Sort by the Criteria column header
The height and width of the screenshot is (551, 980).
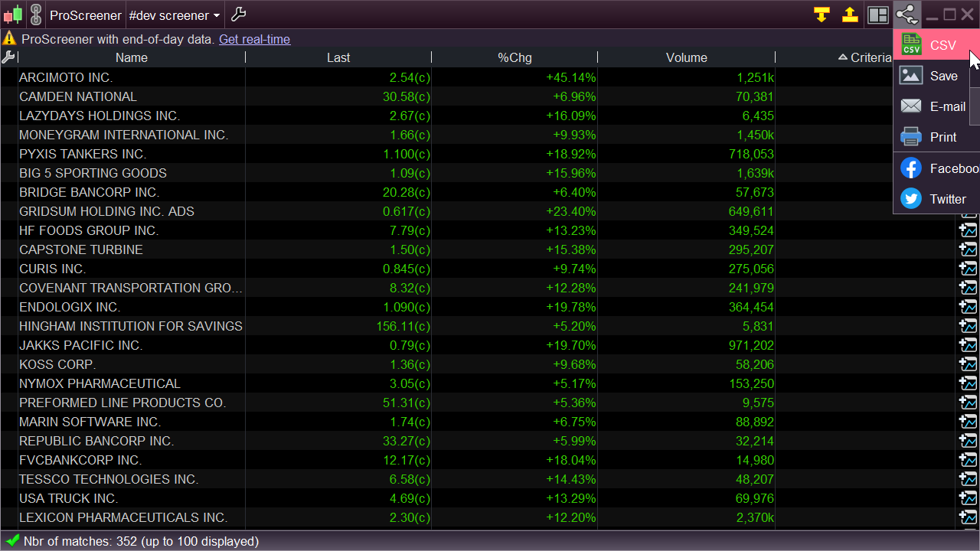pos(865,57)
